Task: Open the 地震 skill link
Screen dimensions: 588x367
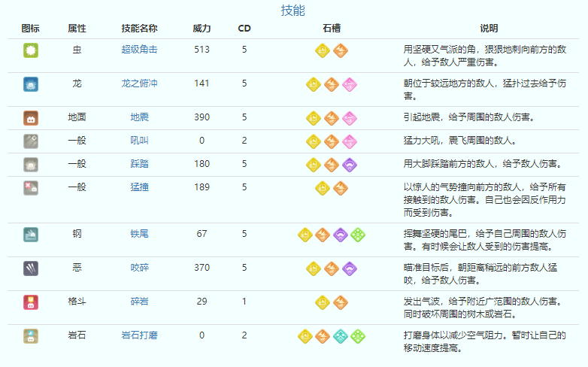Action: (140, 117)
